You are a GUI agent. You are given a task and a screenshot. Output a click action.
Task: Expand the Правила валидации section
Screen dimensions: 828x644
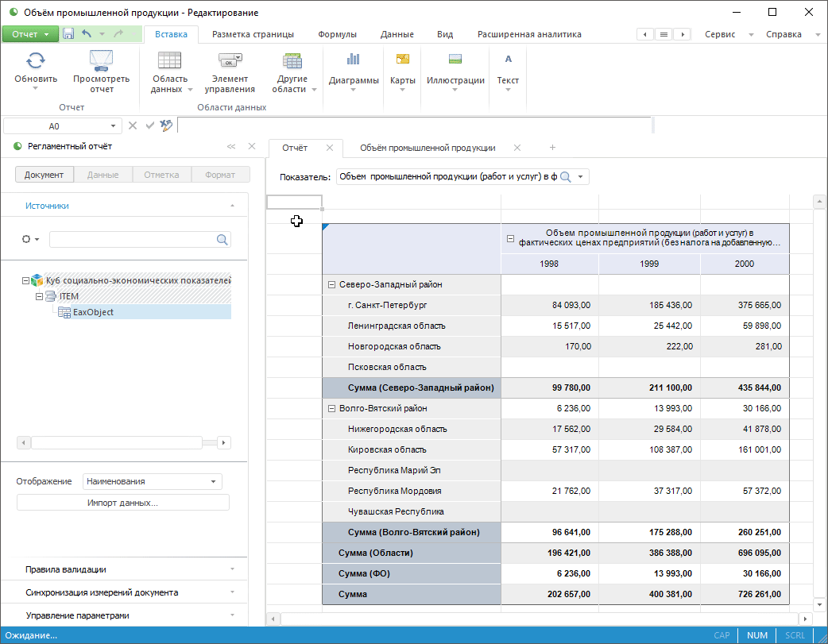(x=127, y=569)
